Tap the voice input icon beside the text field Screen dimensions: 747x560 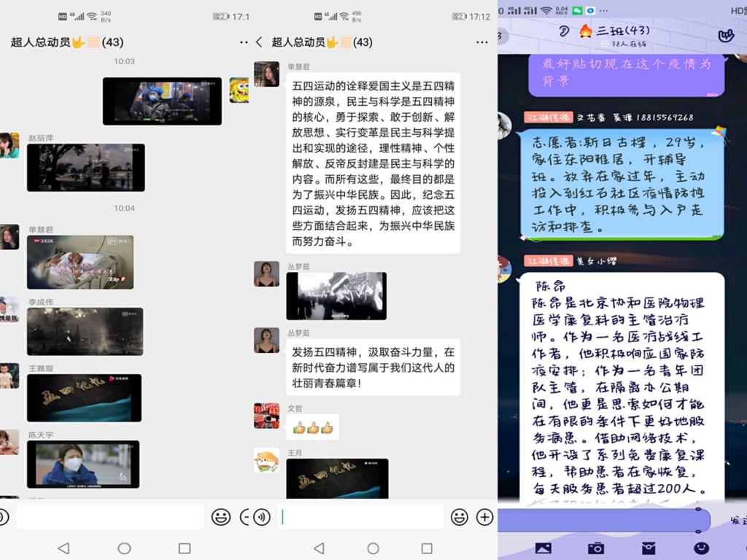click(262, 517)
